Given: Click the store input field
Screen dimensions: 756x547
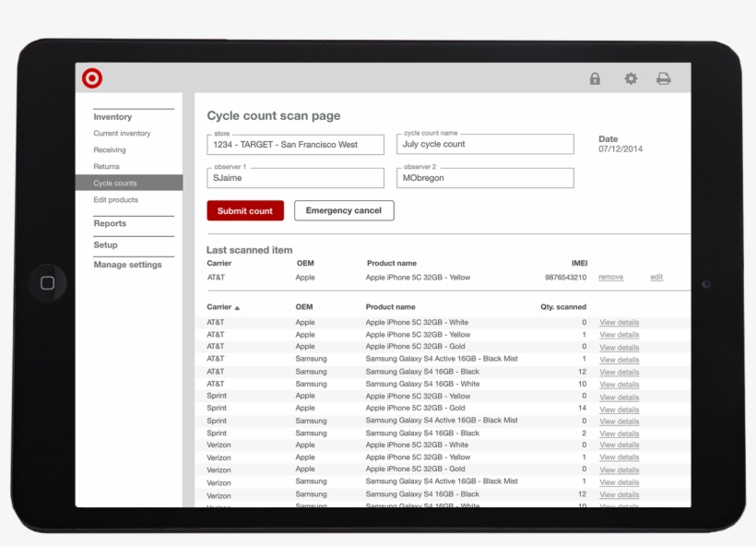Looking at the screenshot, I should 295,145.
